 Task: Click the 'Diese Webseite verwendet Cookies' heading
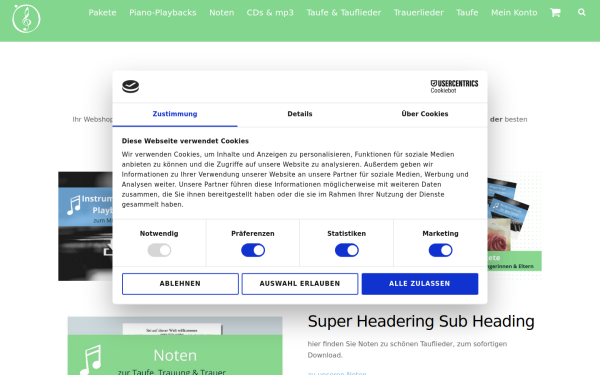click(x=185, y=141)
